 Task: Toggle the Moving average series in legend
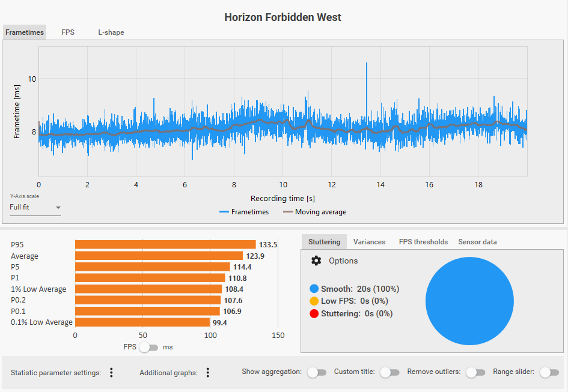pyautogui.click(x=315, y=212)
